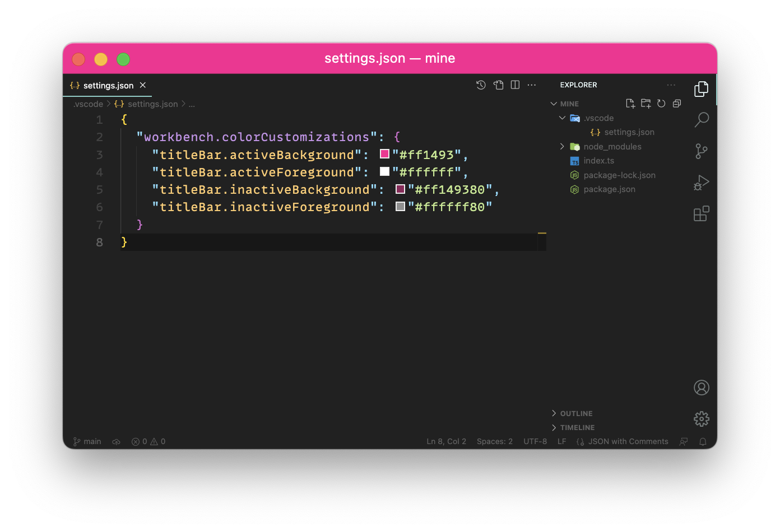780x532 pixels.
Task: Open color picker for #ff149380 swatch
Action: 400,189
